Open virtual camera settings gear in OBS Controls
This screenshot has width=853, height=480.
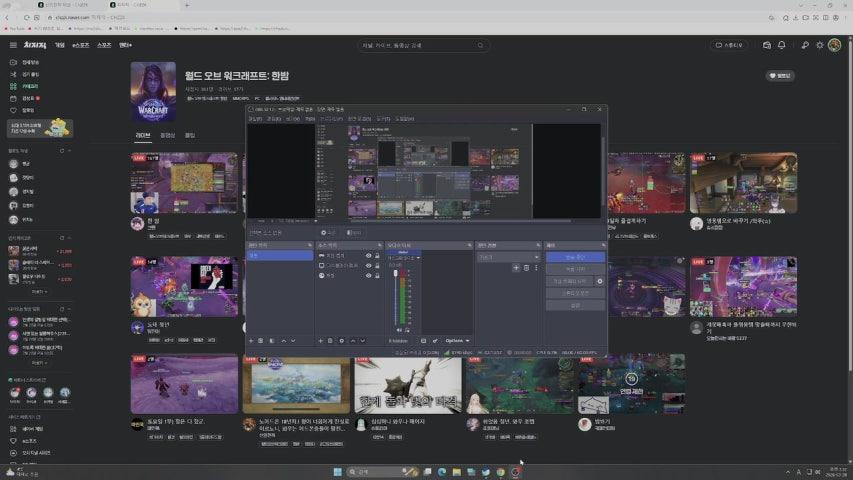(600, 281)
